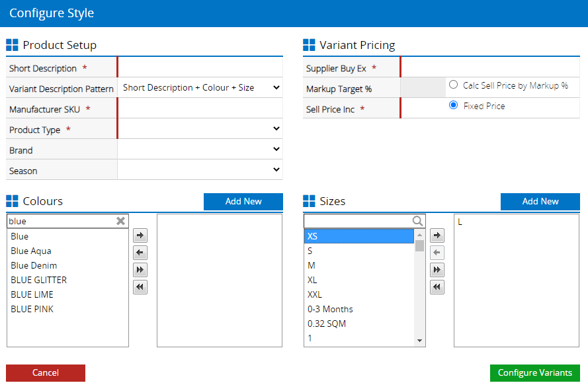The image size is (588, 387).
Task: Click the sizes list scrollbar down arrow
Action: pyautogui.click(x=419, y=341)
